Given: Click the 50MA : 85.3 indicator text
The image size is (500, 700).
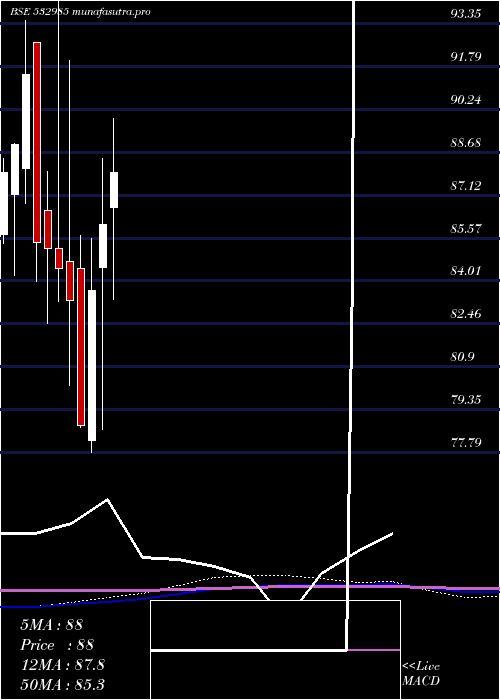Looking at the screenshot, I should [62, 684].
